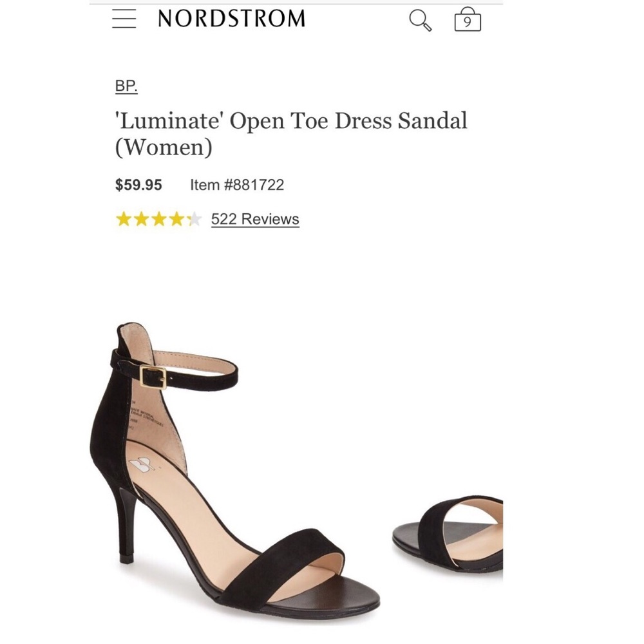Click the search magnifying glass icon
This screenshot has height=644, width=644.
pyautogui.click(x=420, y=19)
